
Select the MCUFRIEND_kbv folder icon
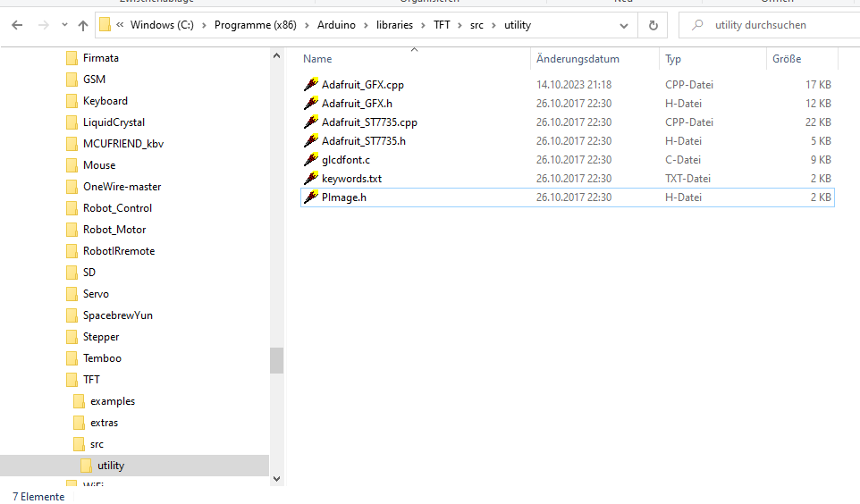pyautogui.click(x=72, y=144)
